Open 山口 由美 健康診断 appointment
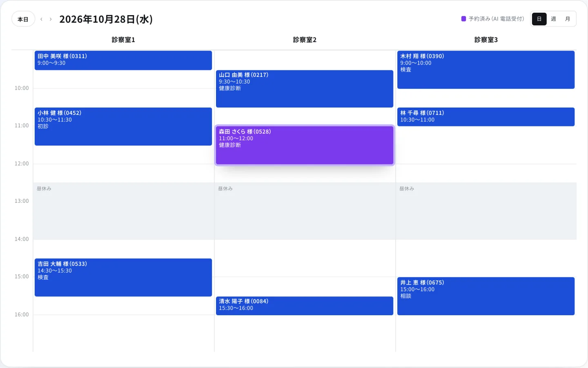 305,89
